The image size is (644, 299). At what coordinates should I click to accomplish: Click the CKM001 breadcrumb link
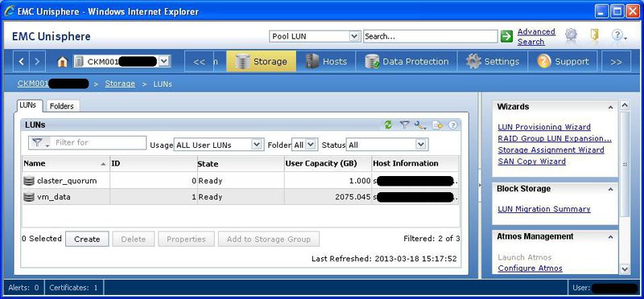[x=52, y=84]
